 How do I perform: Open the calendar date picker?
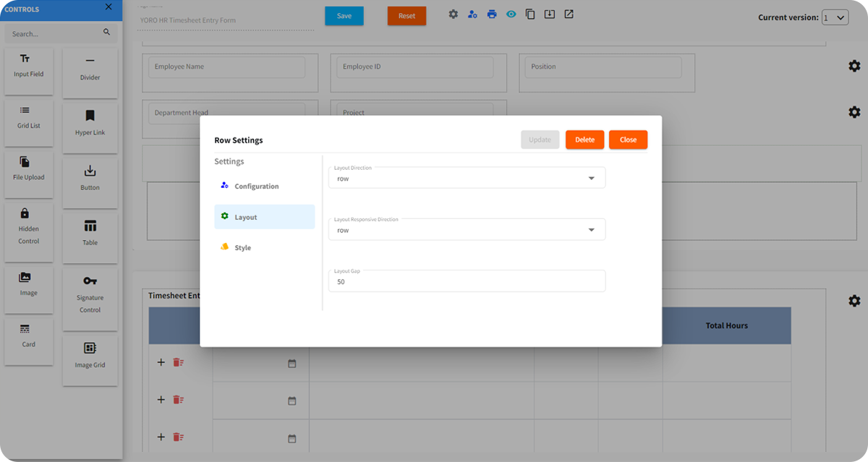292,362
